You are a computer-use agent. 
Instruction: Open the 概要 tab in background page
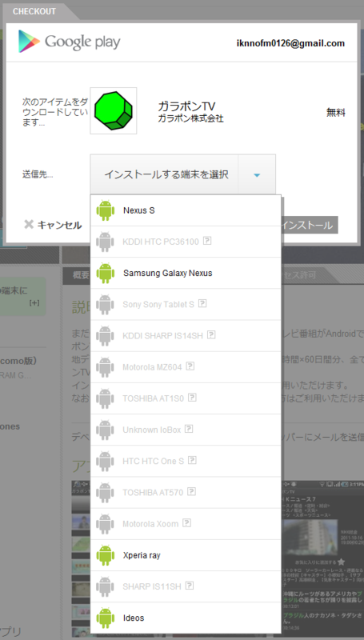(x=77, y=275)
